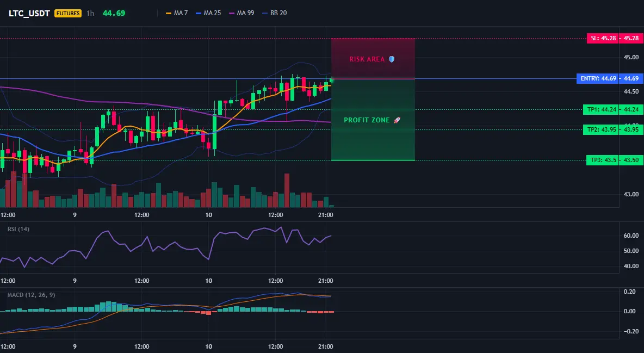The width and height of the screenshot is (644, 353).
Task: Toggle the MA 25 legend entry
Action: (208, 13)
